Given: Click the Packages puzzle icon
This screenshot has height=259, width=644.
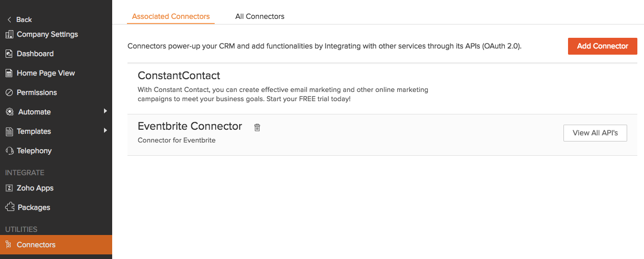Looking at the screenshot, I should click(9, 207).
